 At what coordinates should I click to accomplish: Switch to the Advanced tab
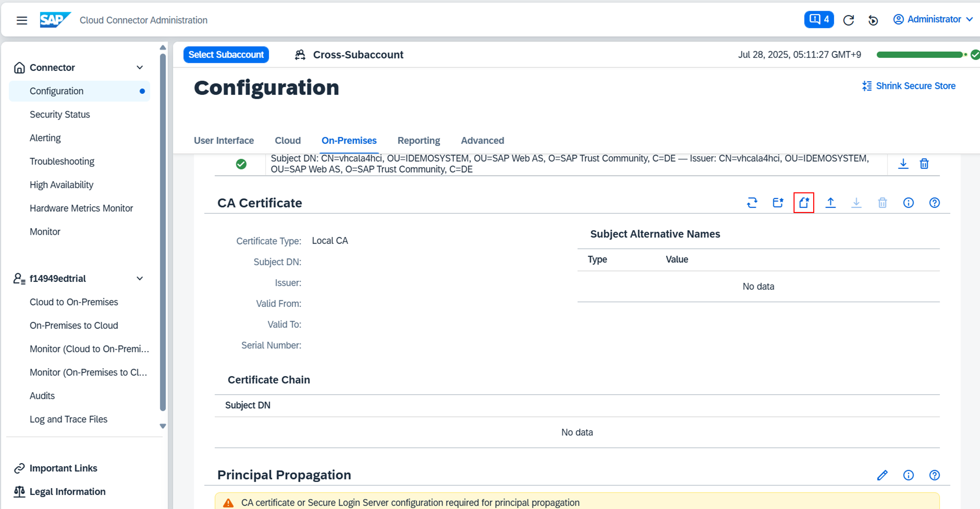tap(482, 141)
